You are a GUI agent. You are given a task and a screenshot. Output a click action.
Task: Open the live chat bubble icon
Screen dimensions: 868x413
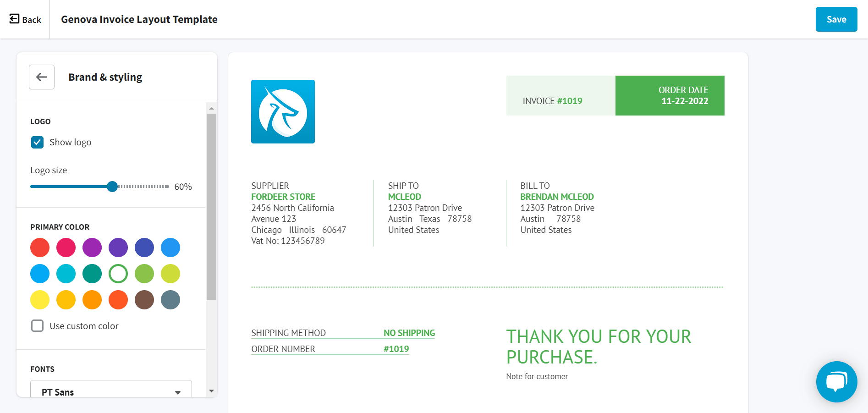pyautogui.click(x=836, y=382)
